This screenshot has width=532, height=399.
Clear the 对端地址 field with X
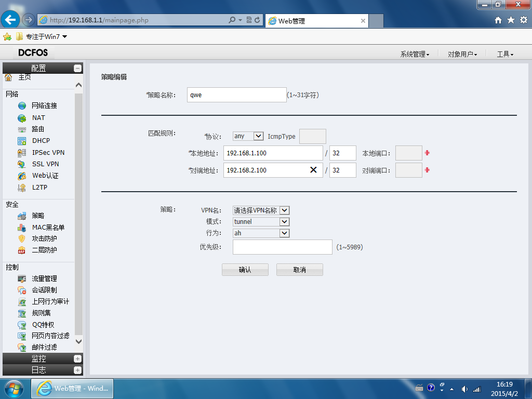coord(313,170)
